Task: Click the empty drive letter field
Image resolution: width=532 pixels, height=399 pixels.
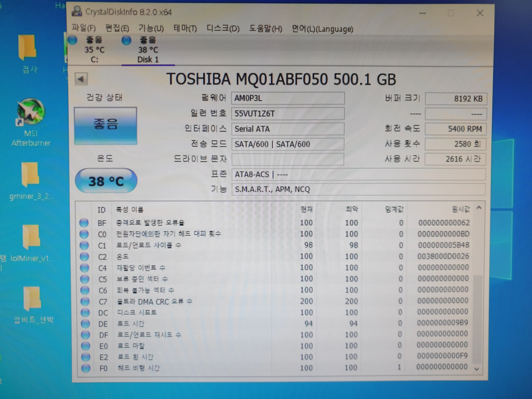Action: point(288,159)
